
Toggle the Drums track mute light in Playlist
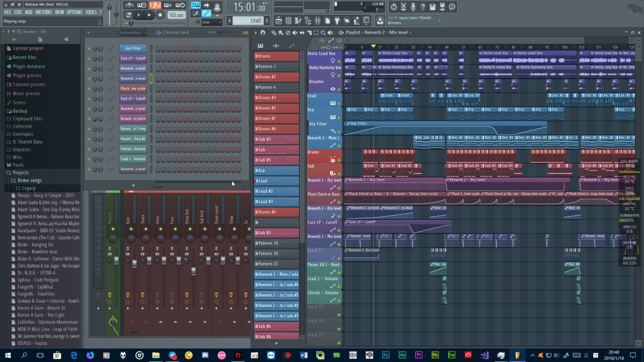pos(339,160)
